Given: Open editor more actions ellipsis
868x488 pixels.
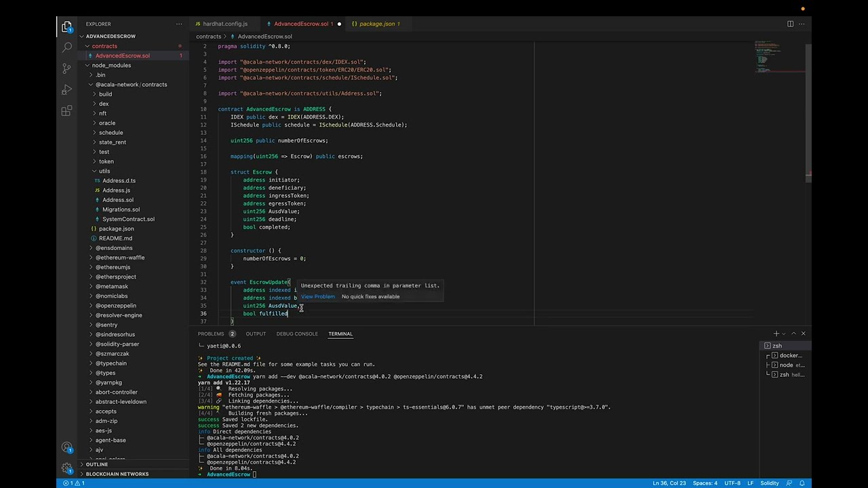Looking at the screenshot, I should point(802,24).
